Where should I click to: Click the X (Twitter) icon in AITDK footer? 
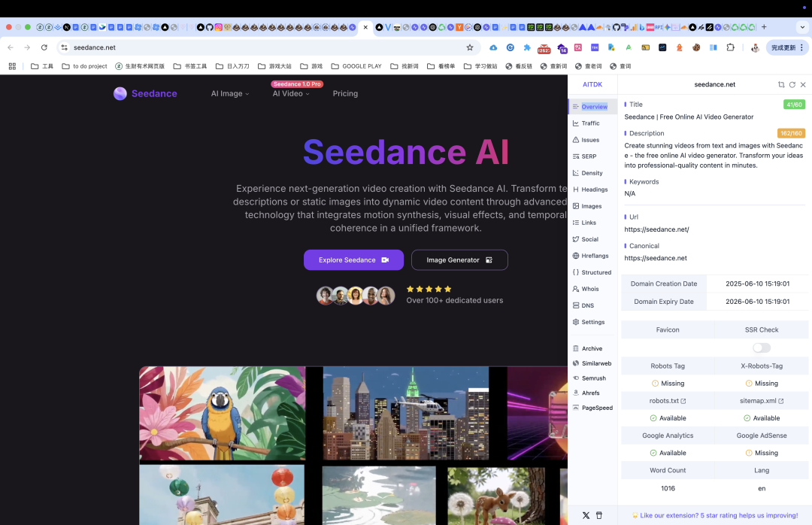pos(586,516)
